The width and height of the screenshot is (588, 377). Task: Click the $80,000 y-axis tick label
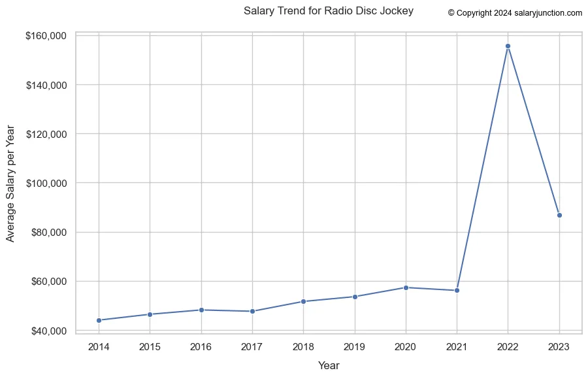pyautogui.click(x=48, y=232)
